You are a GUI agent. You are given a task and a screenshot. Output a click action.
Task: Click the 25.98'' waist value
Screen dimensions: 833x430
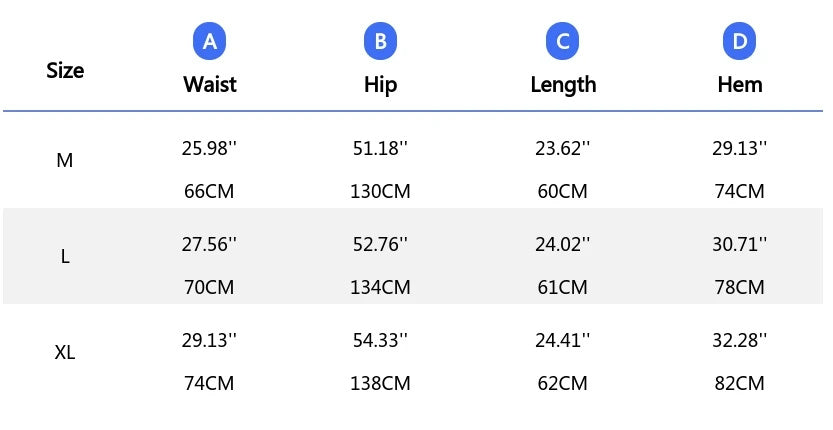pos(209,148)
